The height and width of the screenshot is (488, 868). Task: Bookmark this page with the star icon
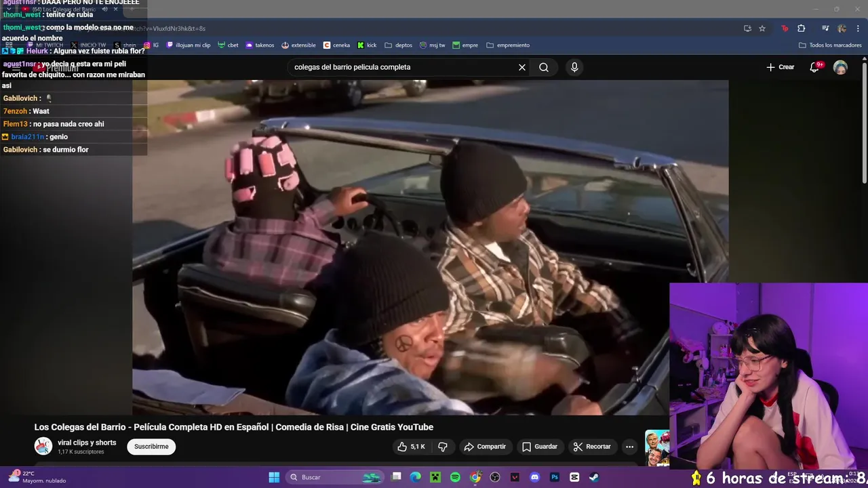tap(762, 28)
